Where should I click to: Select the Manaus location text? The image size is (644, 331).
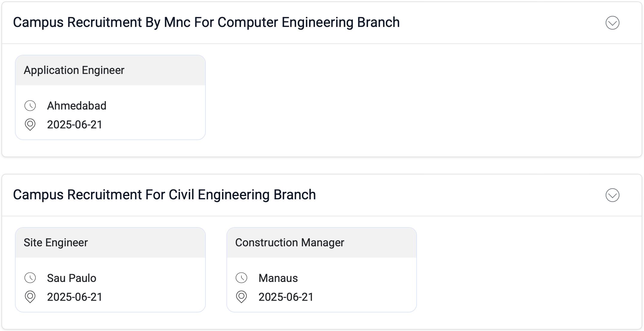(278, 278)
